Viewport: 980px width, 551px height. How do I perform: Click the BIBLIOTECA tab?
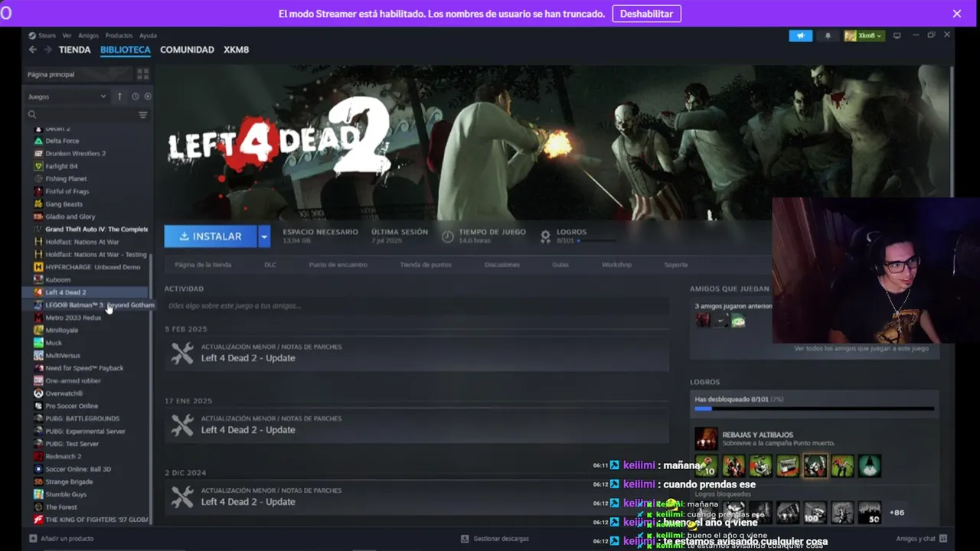click(x=125, y=50)
